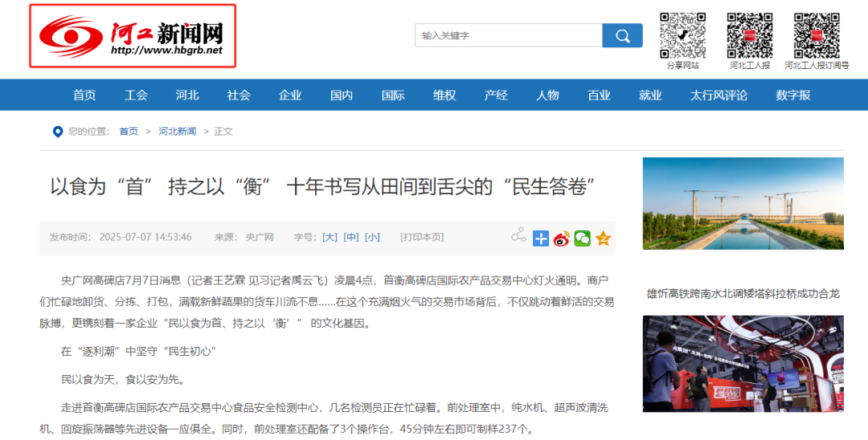Click the 分享网站 QR code
This screenshot has width=868, height=440.
click(x=682, y=35)
